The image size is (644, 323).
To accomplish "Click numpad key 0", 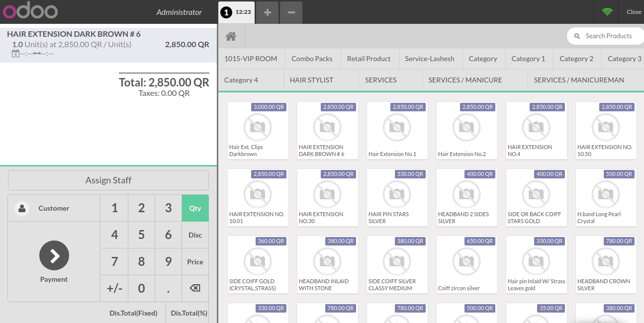I will (142, 289).
